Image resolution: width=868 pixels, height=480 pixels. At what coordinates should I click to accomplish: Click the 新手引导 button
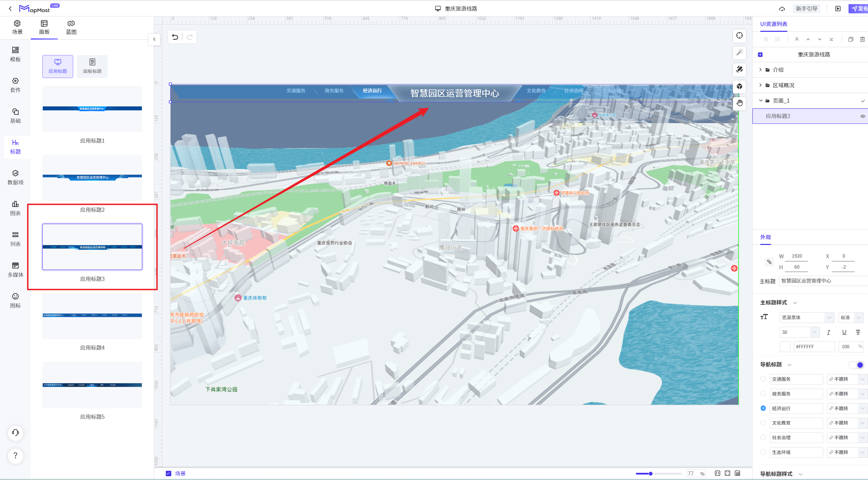(806, 9)
